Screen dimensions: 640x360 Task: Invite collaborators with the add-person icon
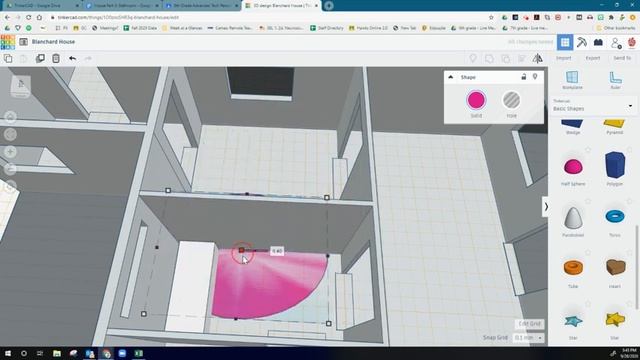pos(616,42)
